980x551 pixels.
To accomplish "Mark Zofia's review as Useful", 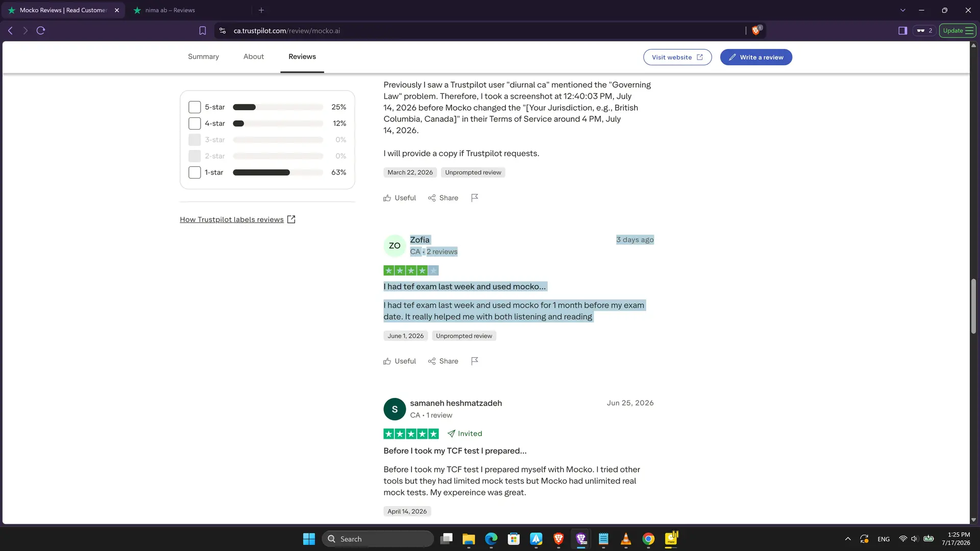I will click(400, 361).
